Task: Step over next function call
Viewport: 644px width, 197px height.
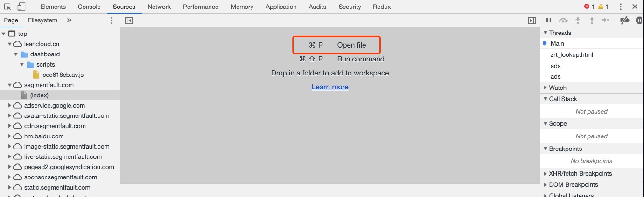Action: [563, 20]
